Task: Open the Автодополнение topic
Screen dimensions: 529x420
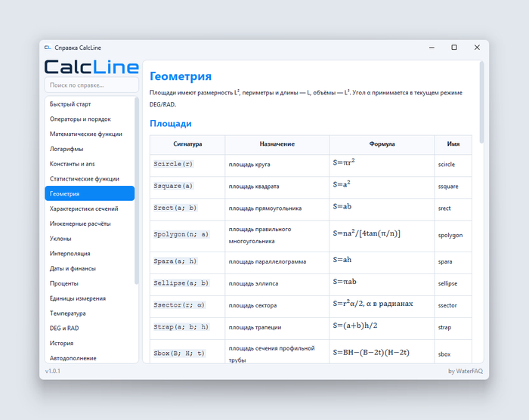Action: pyautogui.click(x=89, y=357)
